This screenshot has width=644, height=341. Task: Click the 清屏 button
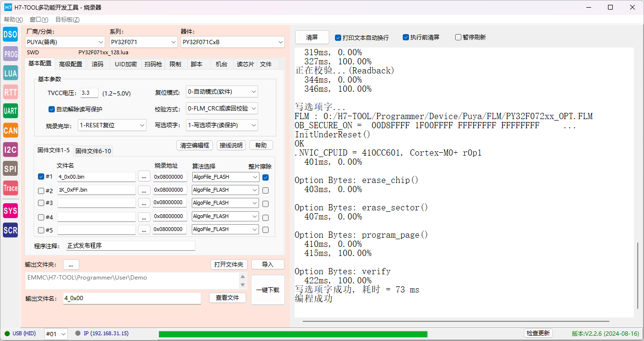pos(312,37)
